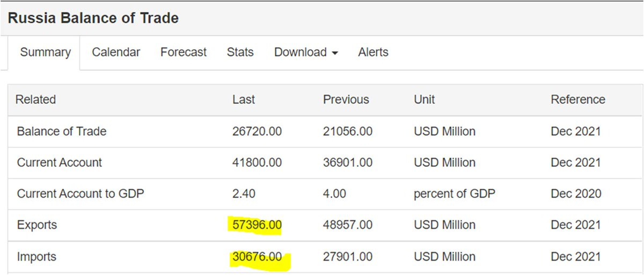Click the highlighted value 57396.00

(x=257, y=225)
